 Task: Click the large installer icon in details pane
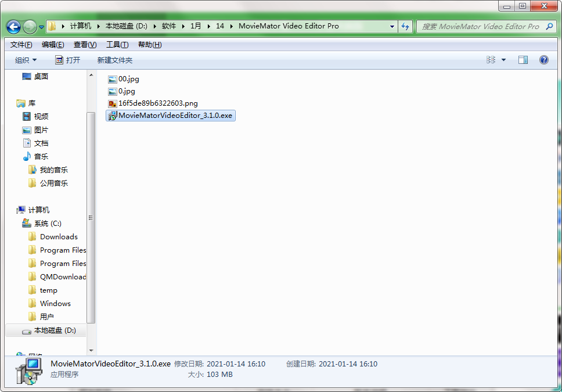pos(29,372)
